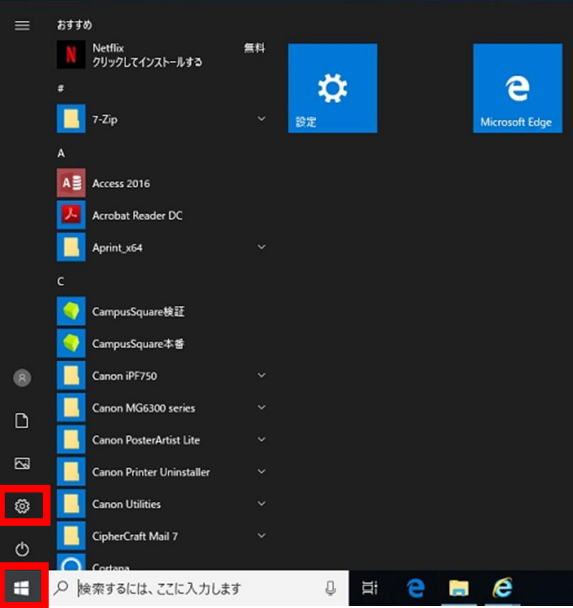Open the Microsoft Edge tile
Viewport: 573px width, 608px height.
(x=518, y=88)
